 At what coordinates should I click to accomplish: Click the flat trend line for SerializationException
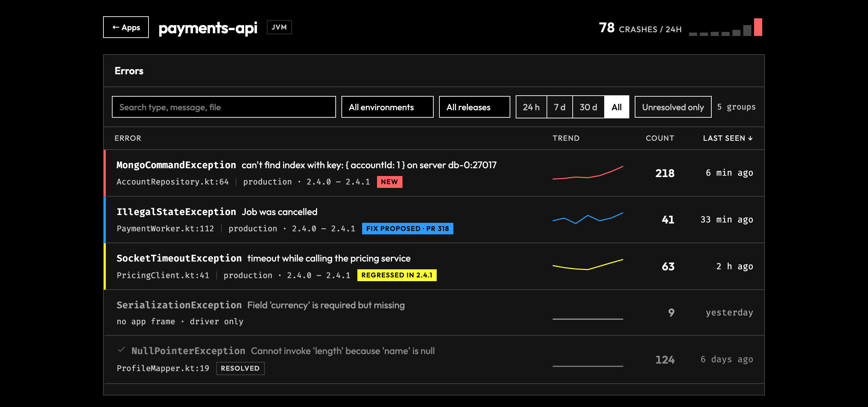click(x=588, y=319)
